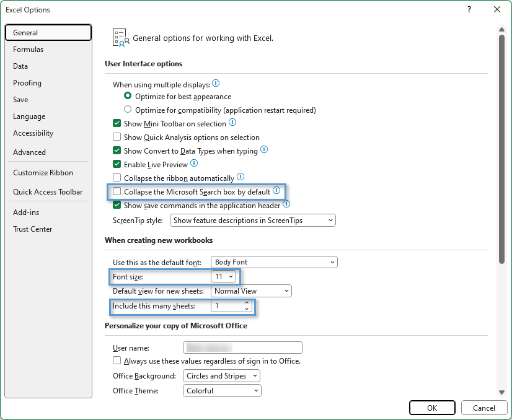The image size is (512, 420).
Task: Click the User name text field
Action: [242, 348]
